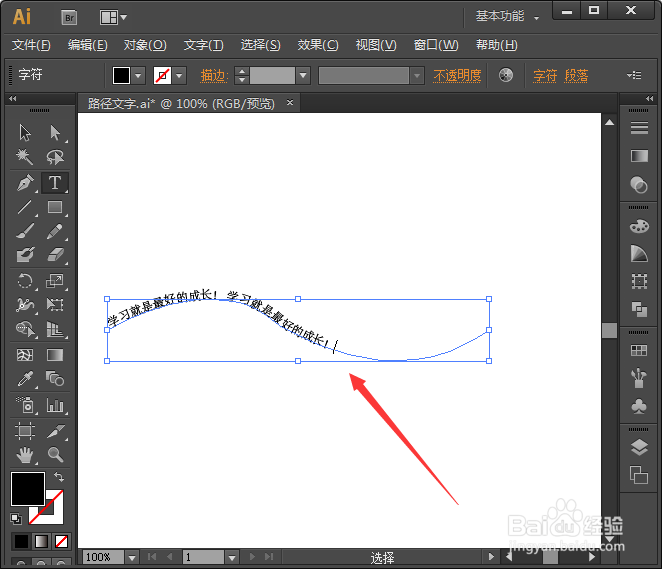Open the 基本功能 workspace switcher
This screenshot has height=569, width=662.
click(x=507, y=16)
